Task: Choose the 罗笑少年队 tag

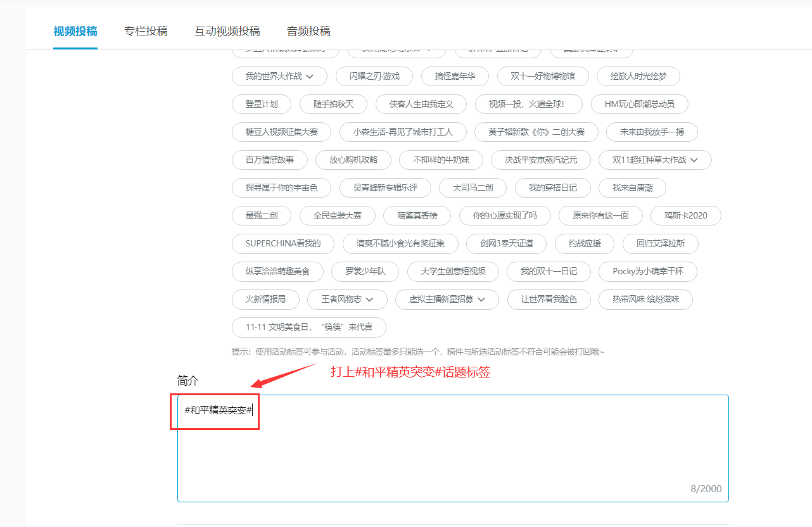Action: 365,271
